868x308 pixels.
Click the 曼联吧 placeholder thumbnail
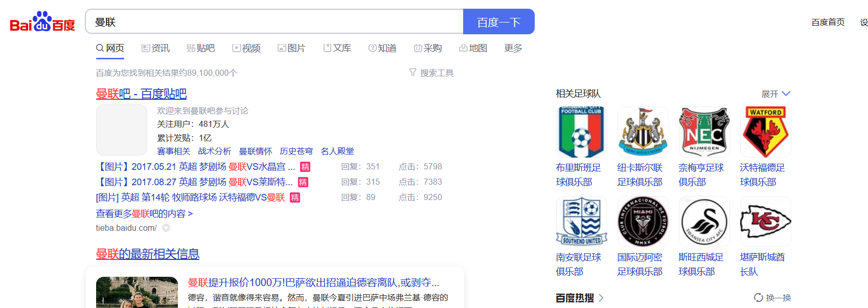(x=122, y=130)
